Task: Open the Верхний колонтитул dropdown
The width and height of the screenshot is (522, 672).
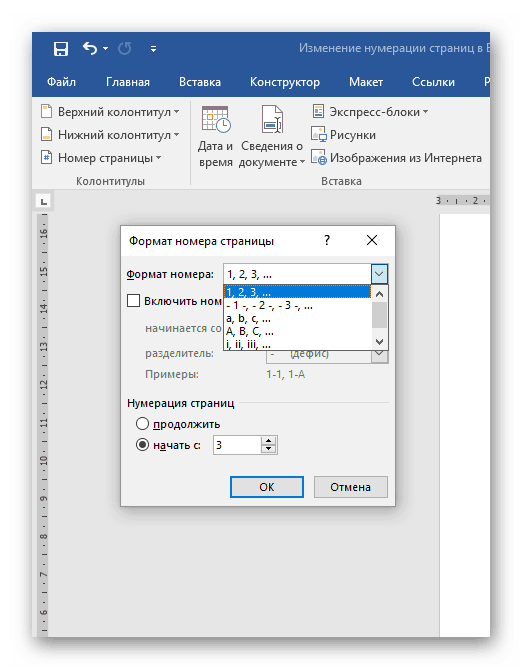Action: click(110, 112)
